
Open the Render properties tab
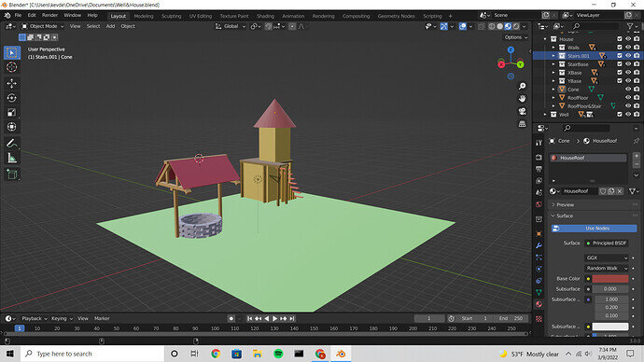click(539, 158)
